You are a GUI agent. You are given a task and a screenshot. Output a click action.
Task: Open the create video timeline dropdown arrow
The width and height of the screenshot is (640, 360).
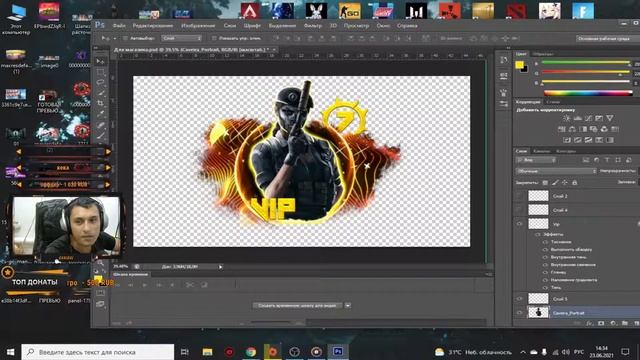348,305
